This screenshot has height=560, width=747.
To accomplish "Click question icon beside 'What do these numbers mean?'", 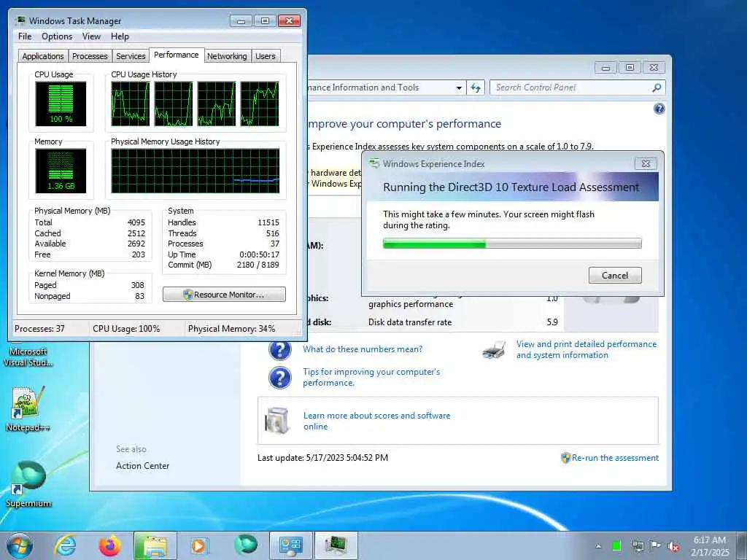I will (x=279, y=349).
